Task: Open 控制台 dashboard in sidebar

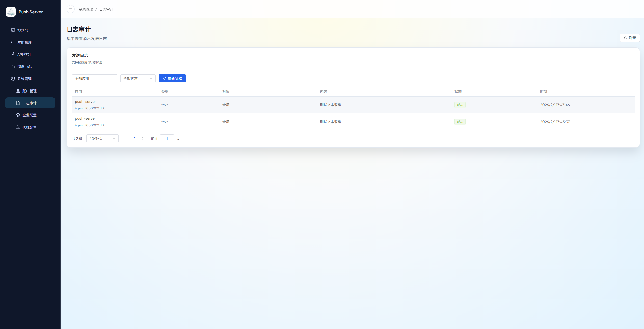Action: 23,30
